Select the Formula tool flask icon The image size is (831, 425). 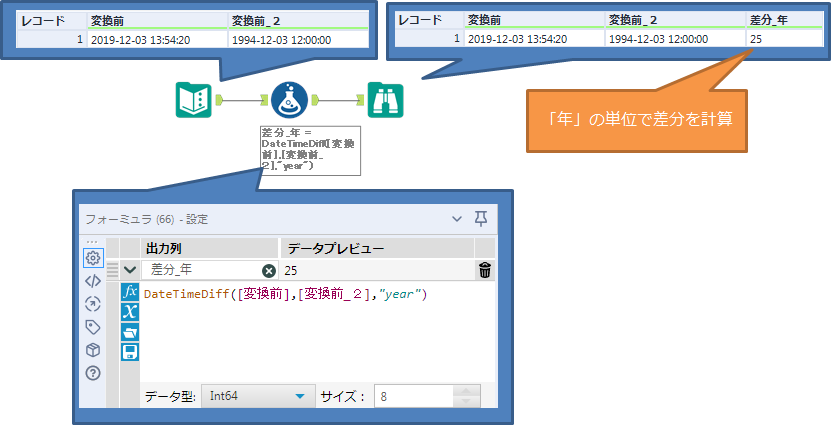(x=290, y=100)
